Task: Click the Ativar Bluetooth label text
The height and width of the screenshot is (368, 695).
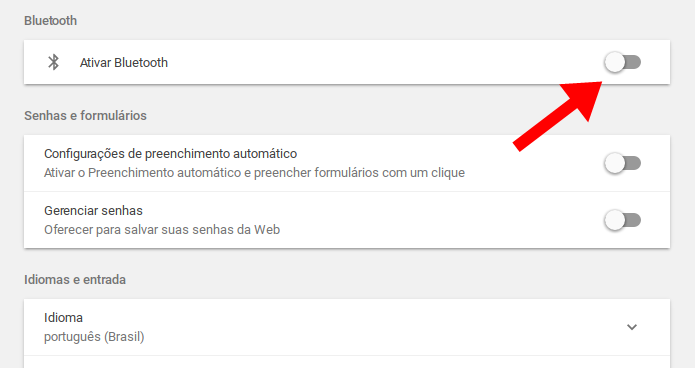Action: point(124,63)
